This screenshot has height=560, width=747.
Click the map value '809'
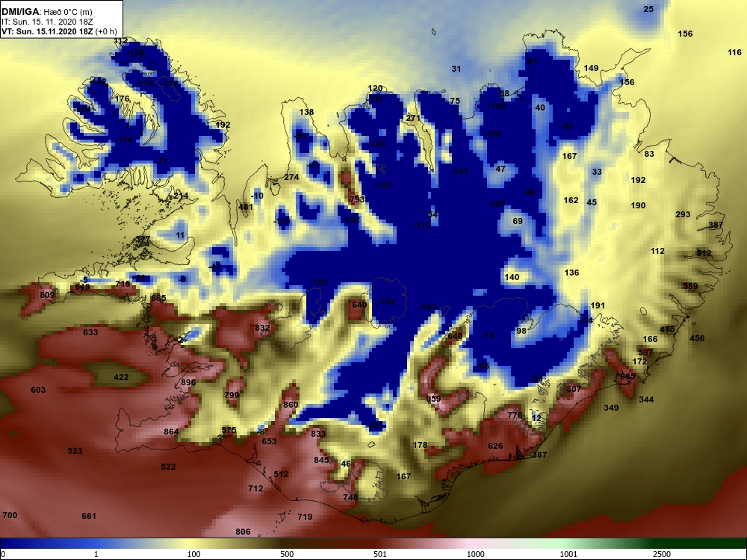(x=46, y=295)
